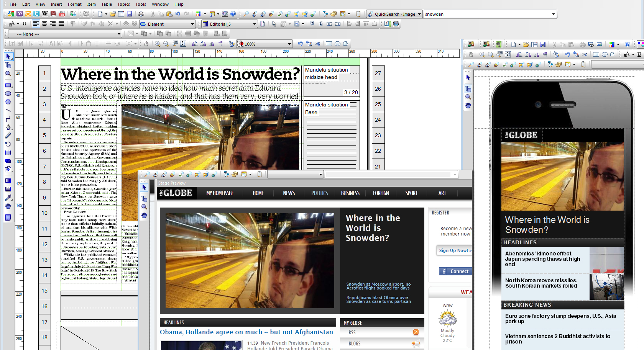Click the Save icon in main toolbar

pyautogui.click(x=130, y=14)
